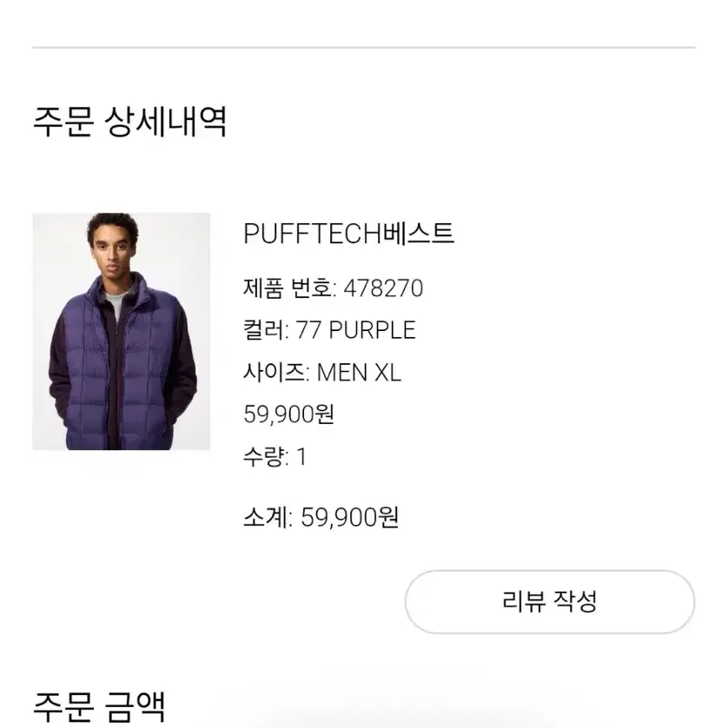Image resolution: width=728 pixels, height=728 pixels.
Task: Click the 소계: 59,900원 subtotal line
Action: pyautogui.click(x=320, y=516)
